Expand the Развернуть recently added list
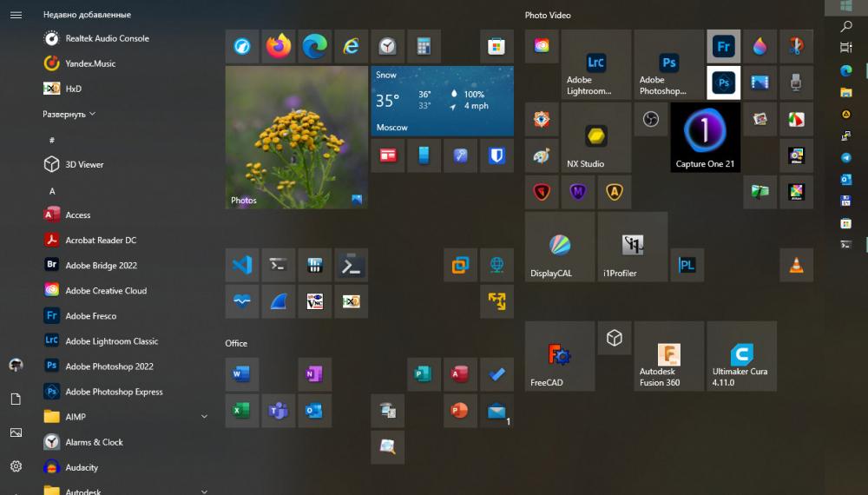Viewport: 868px width, 495px height. pos(69,114)
